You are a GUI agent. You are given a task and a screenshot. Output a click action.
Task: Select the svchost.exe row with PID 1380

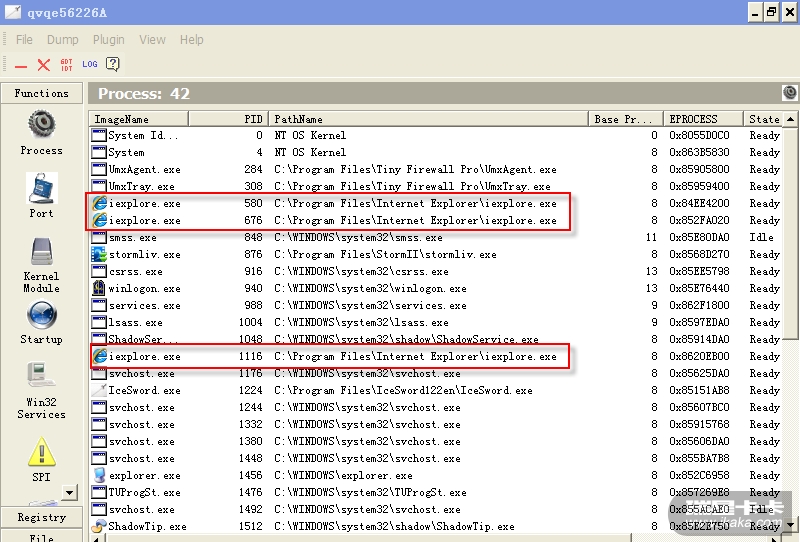click(436, 441)
